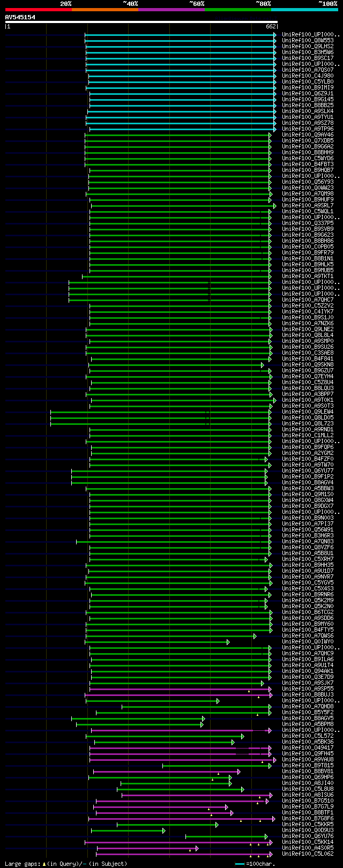343x868 pixels.
Task: Open hit UniRef100_A7QWS6
Action: (x=308, y=635)
